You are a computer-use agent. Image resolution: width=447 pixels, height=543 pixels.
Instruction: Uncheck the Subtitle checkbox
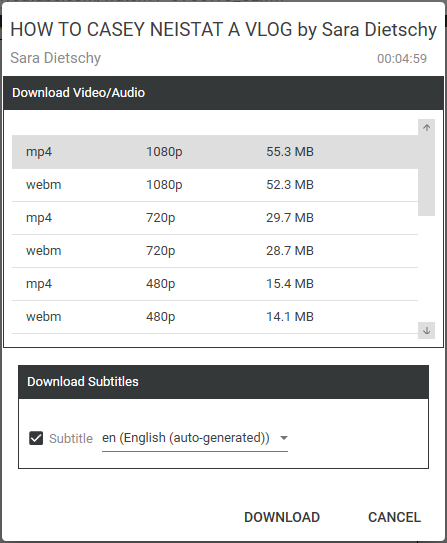(36, 438)
